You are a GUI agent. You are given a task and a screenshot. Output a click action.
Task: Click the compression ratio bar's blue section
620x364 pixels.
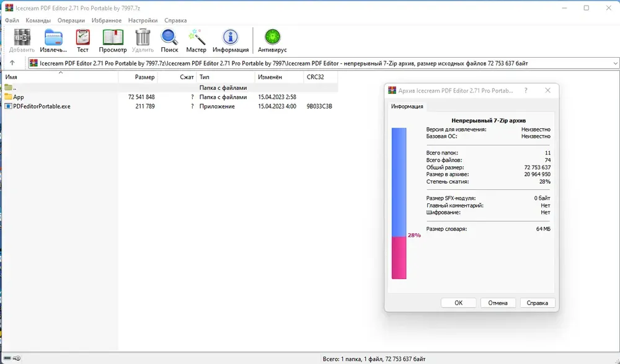click(x=399, y=182)
